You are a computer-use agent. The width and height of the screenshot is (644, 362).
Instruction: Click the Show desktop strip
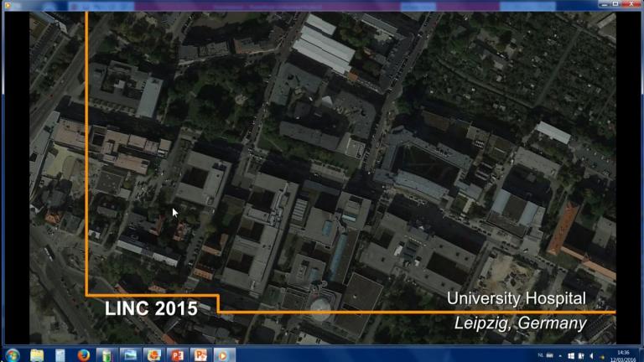(641, 355)
